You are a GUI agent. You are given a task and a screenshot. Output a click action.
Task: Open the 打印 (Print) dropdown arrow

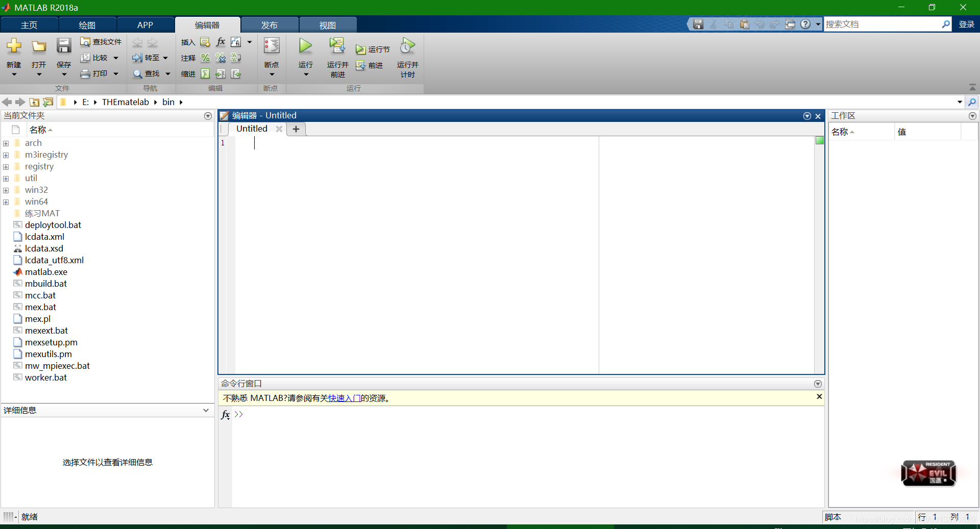[116, 74]
